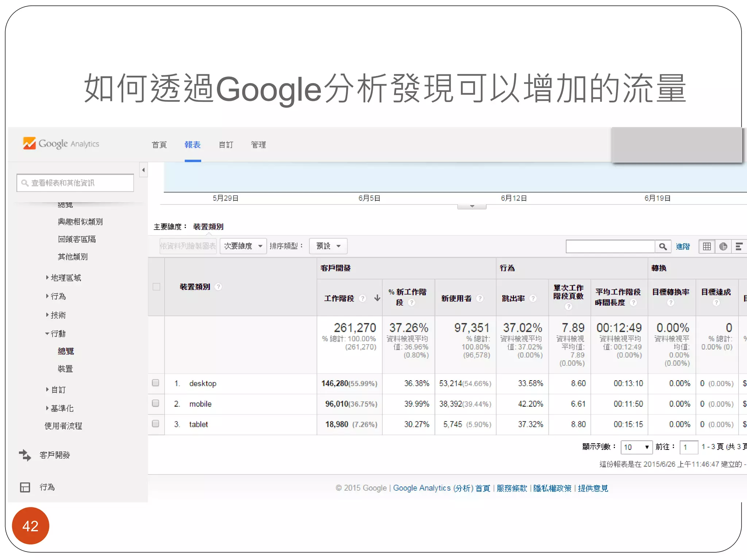Image resolution: width=747 pixels, height=560 pixels.
Task: Click the search magnifier button in the table toolbar
Action: 663,246
